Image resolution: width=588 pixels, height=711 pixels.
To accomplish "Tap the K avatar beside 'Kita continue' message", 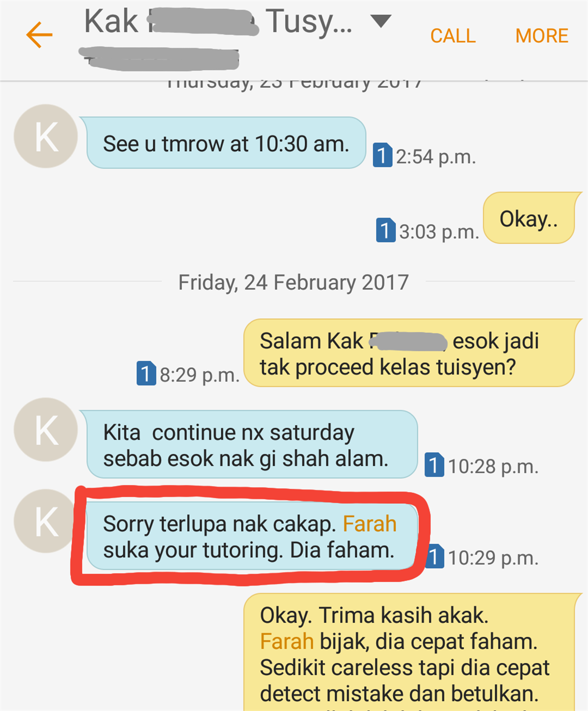I will click(x=46, y=429).
